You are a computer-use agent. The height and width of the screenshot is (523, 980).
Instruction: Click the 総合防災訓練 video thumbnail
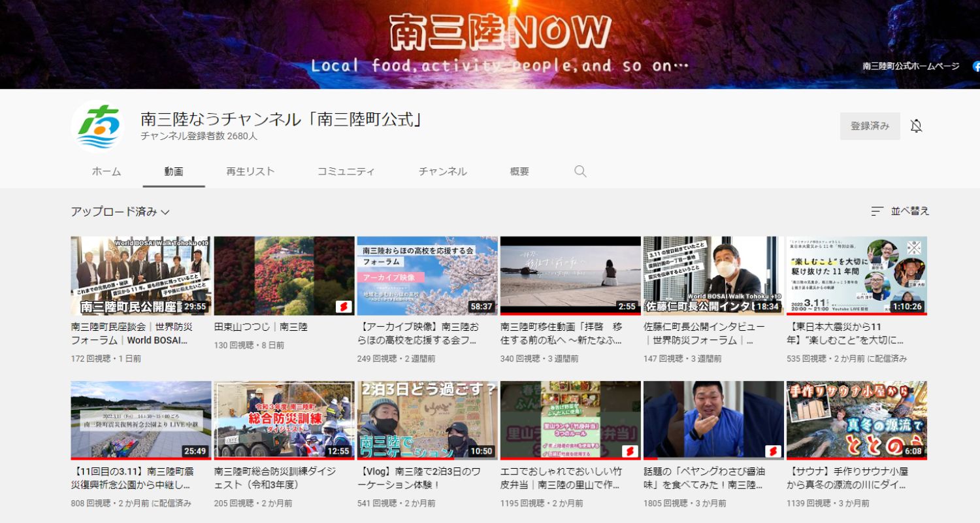point(284,418)
